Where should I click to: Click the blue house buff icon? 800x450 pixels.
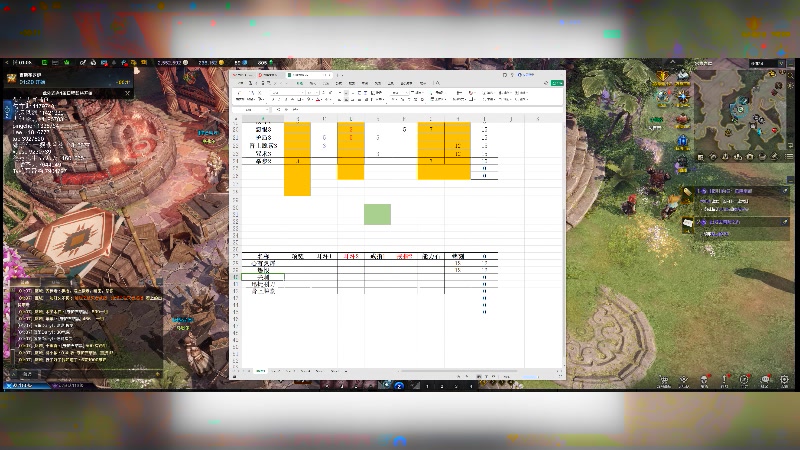click(683, 140)
